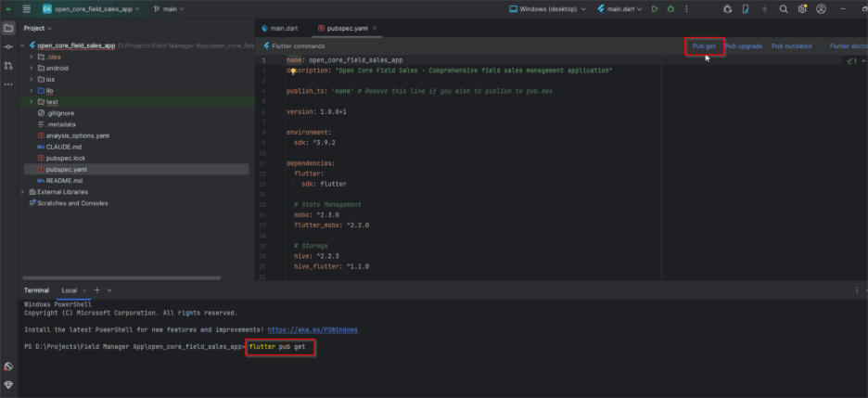Expand the lib folder node
The width and height of the screenshot is (868, 398).
point(31,91)
